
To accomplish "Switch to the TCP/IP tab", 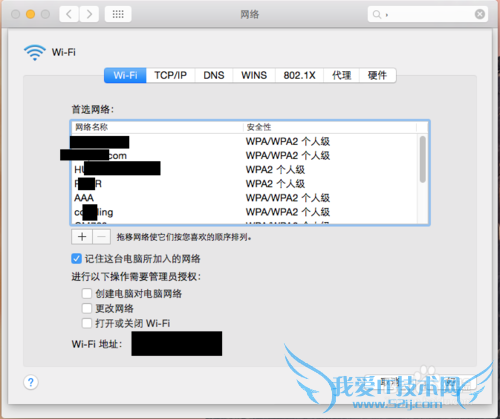I will pos(170,75).
